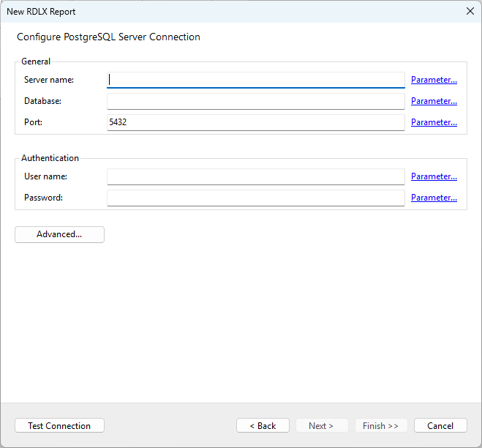Open Parameter link beside Port
Viewport: 482px width, 448px height.
click(x=434, y=122)
